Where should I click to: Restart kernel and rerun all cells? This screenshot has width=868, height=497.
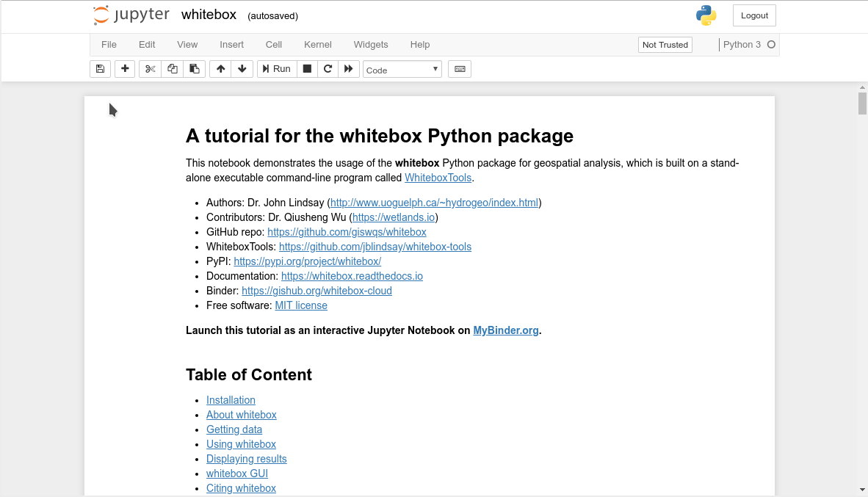point(349,69)
